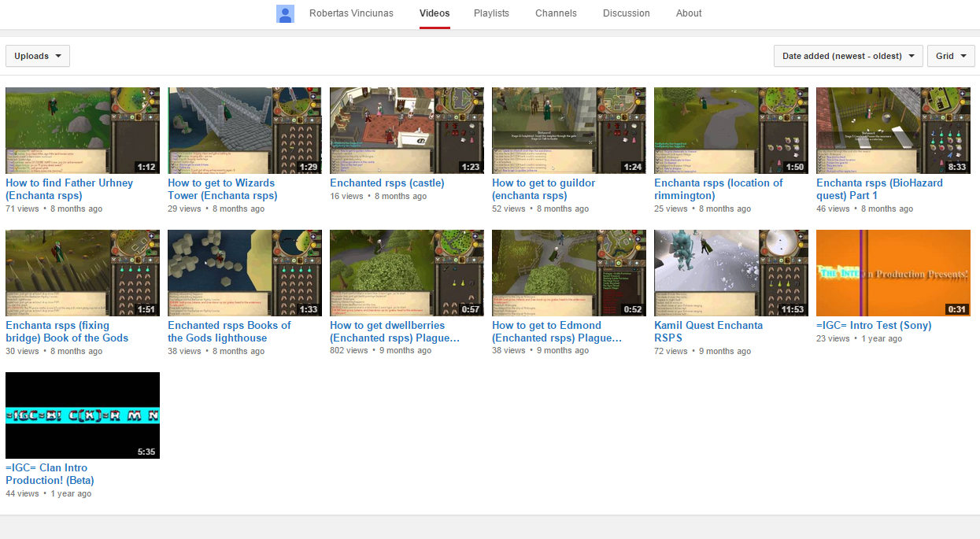
Task: View the About tab
Action: tap(689, 13)
